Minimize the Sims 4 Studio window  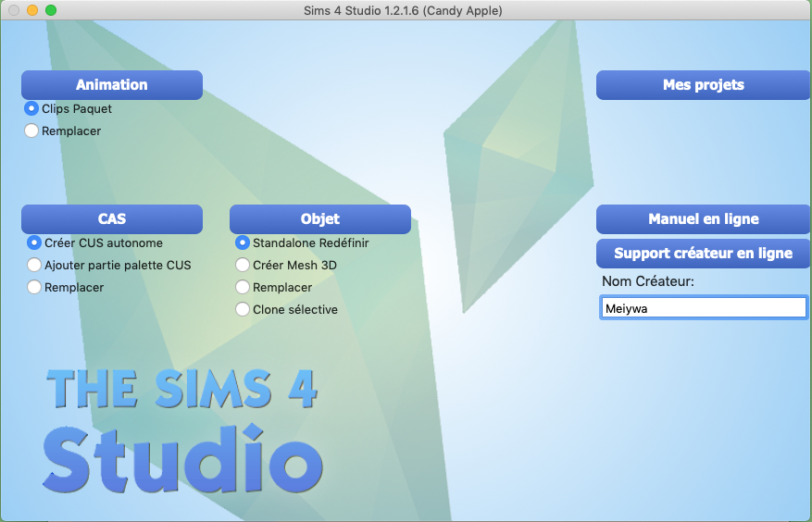(32, 10)
